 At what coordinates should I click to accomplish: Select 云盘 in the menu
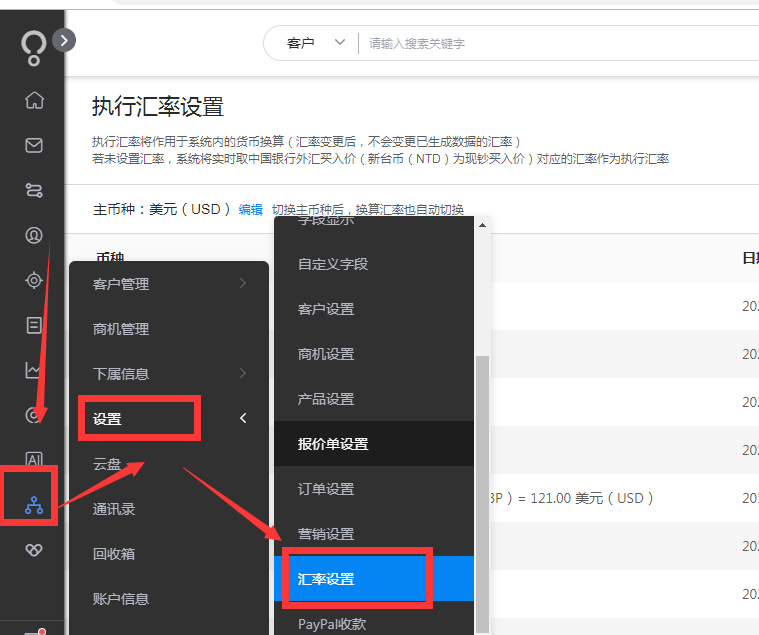[x=169, y=464]
